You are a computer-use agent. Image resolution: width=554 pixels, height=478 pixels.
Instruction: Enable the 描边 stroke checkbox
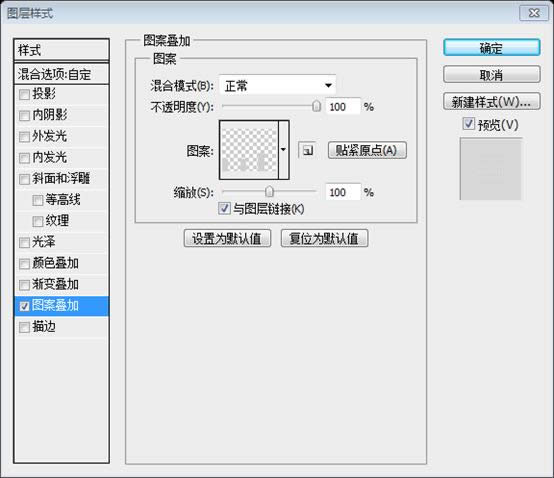pos(24,327)
